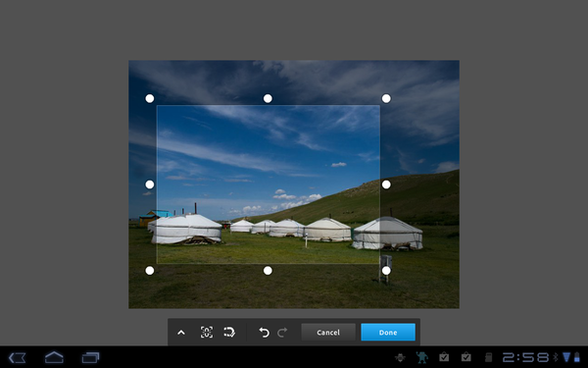Viewport: 588px width, 368px height.
Task: Select the crop frame auto-fit icon
Action: (x=207, y=332)
